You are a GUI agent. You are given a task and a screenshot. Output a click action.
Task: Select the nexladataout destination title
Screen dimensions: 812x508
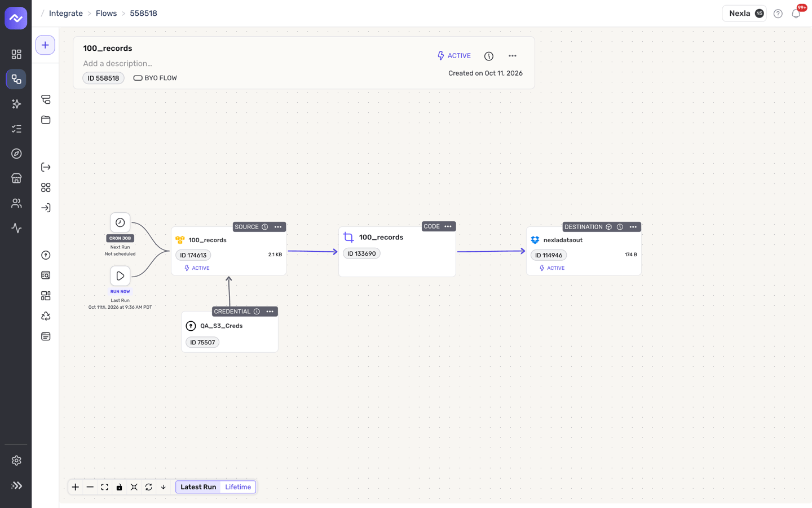563,240
